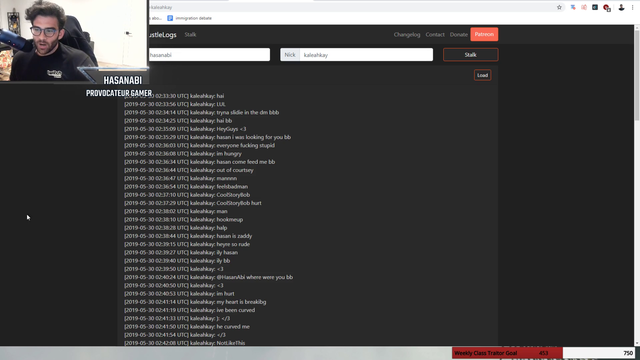Click log line '@HasanAbi where were you bb'
Image resolution: width=640 pixels, height=360 pixels.
208,277
